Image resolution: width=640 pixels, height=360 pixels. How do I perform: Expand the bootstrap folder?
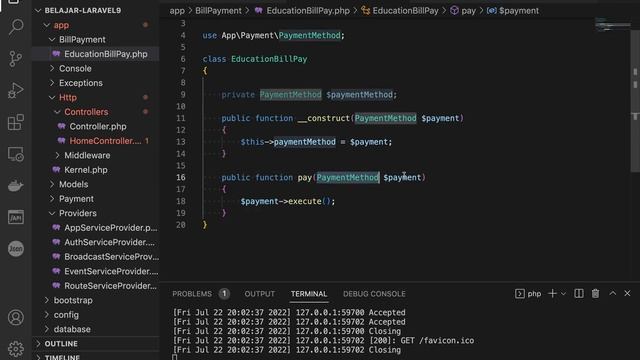(73, 300)
